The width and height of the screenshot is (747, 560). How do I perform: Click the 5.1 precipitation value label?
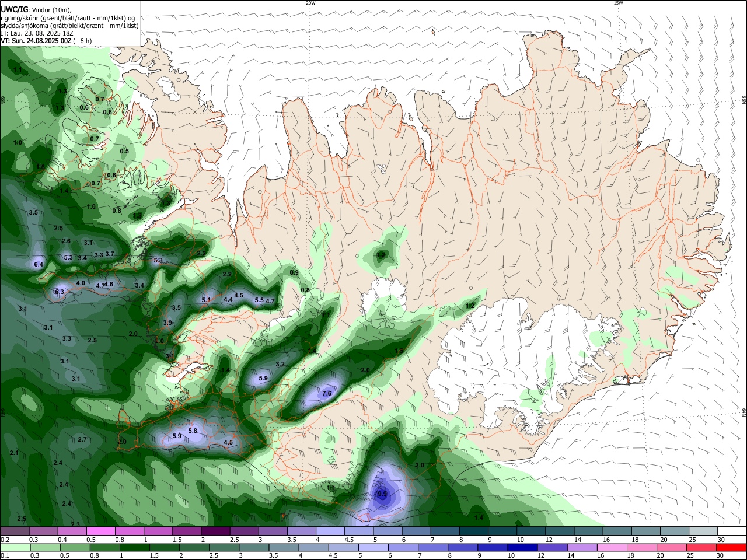(205, 300)
